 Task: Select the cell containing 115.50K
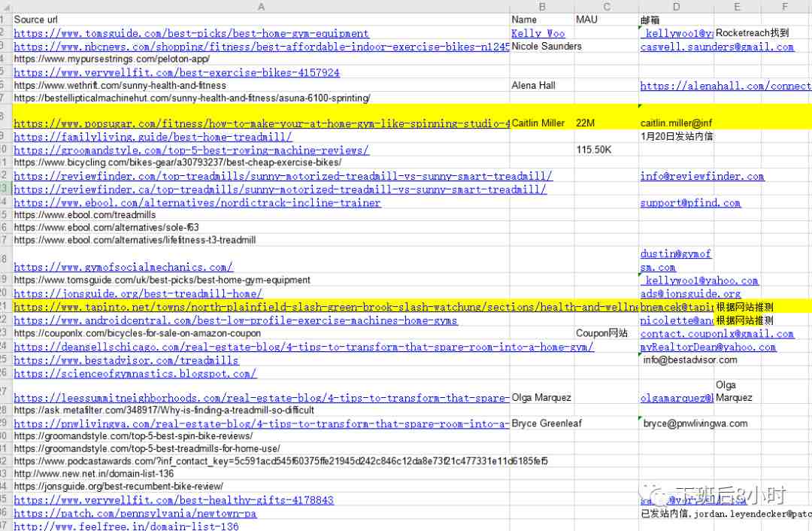coord(607,150)
